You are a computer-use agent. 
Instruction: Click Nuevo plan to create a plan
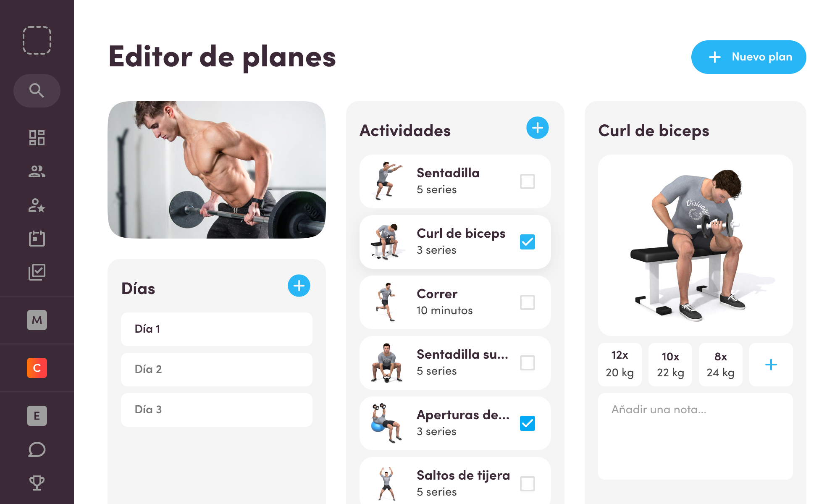pyautogui.click(x=749, y=56)
